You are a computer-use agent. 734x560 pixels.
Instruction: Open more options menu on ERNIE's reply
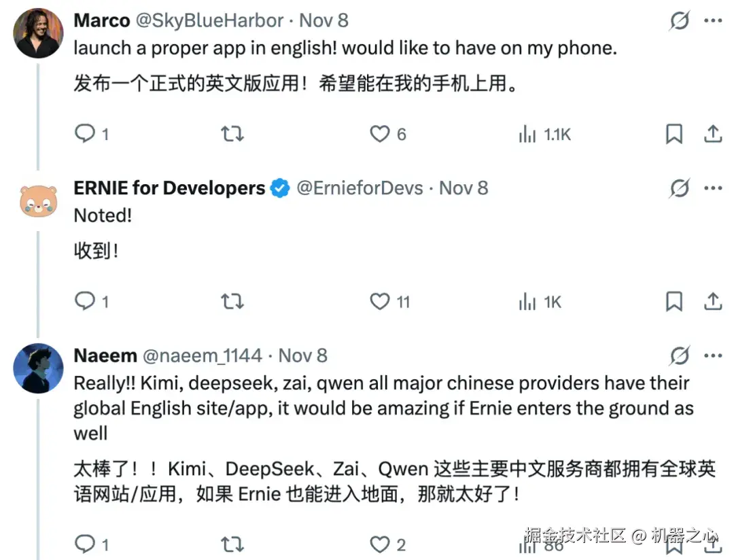[712, 188]
